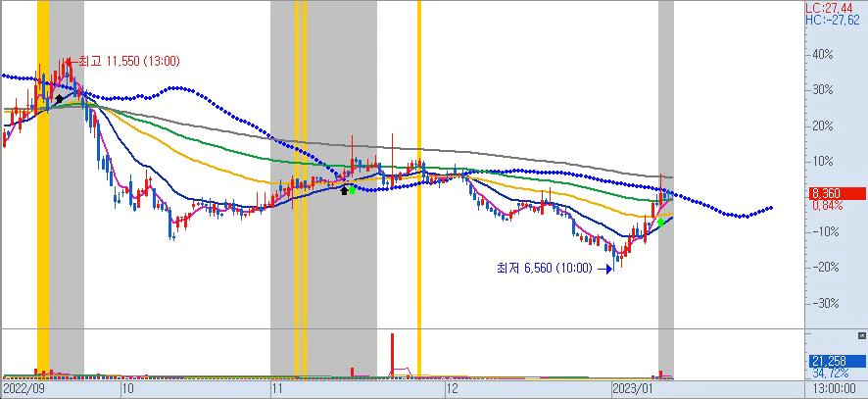The height and width of the screenshot is (399, 868).
Task: Click the black up-arrow signal in mid November
Action: click(x=344, y=190)
